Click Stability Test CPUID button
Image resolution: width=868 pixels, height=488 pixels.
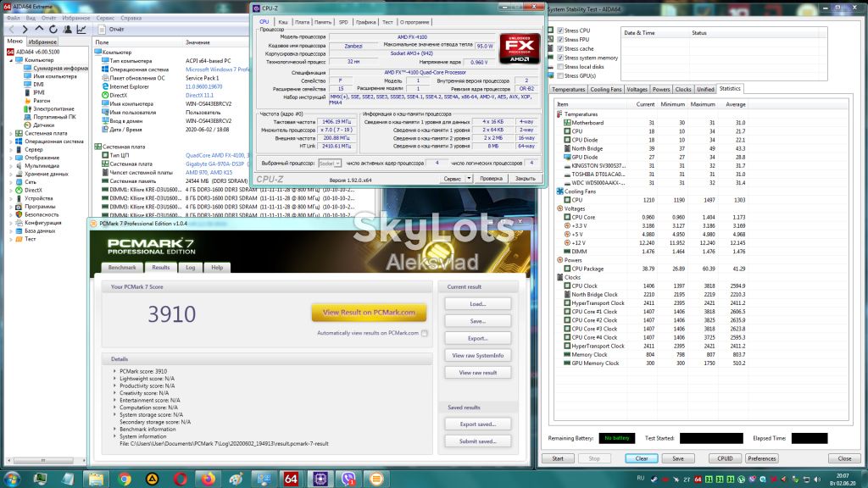click(725, 458)
